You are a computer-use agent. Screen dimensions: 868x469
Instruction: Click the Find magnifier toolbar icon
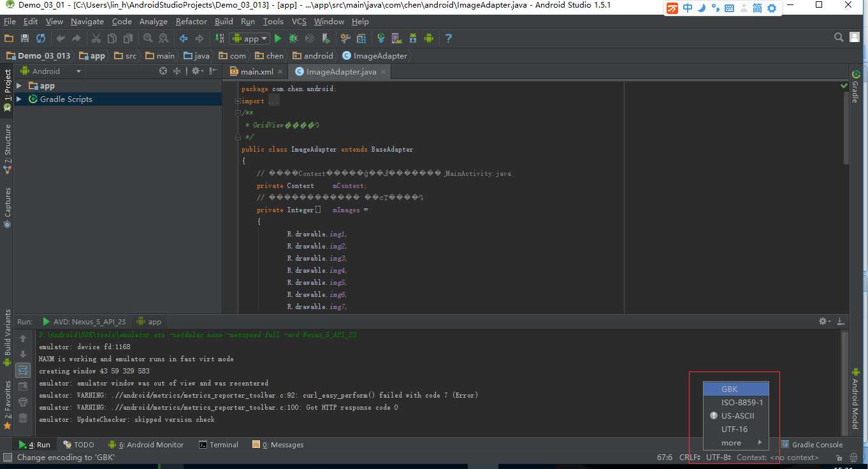coord(148,38)
